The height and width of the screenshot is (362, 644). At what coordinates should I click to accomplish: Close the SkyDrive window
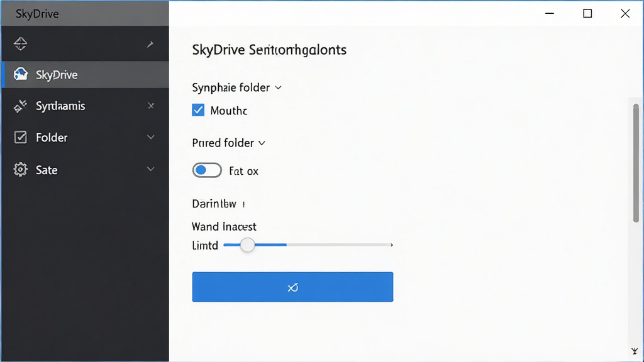point(625,14)
